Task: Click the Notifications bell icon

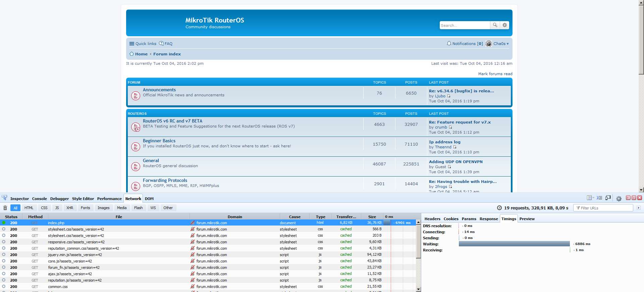Action: coord(449,44)
